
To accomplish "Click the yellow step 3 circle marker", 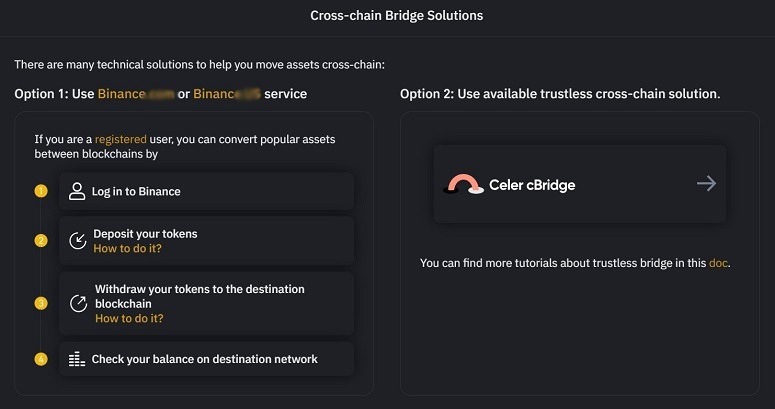I will [x=41, y=303].
